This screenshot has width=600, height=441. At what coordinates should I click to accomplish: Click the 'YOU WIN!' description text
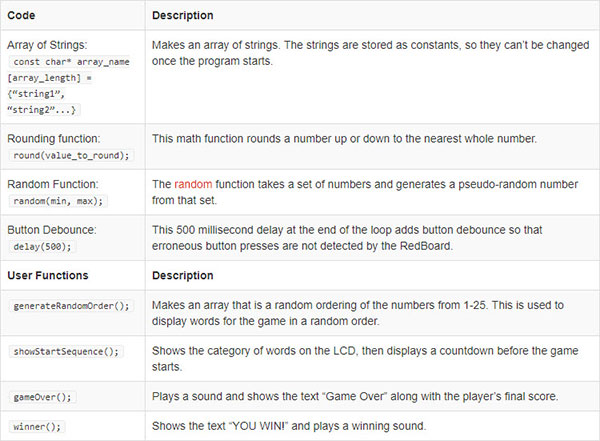click(x=289, y=426)
